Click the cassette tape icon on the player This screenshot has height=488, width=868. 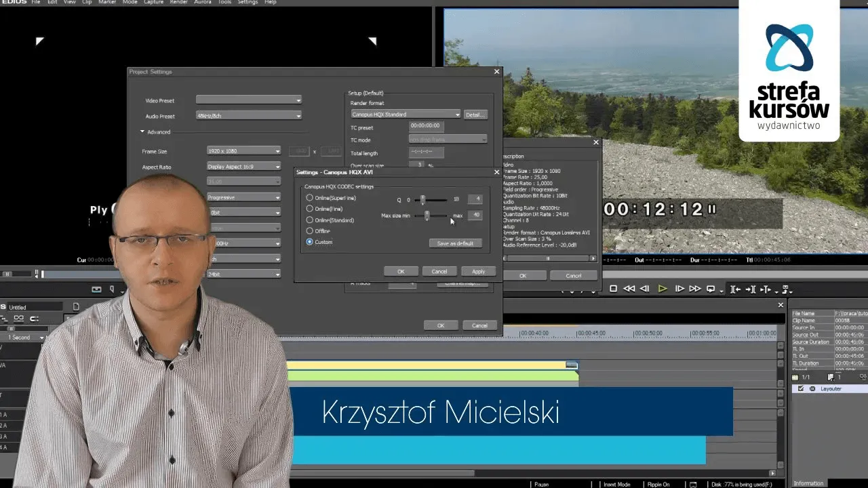point(96,289)
